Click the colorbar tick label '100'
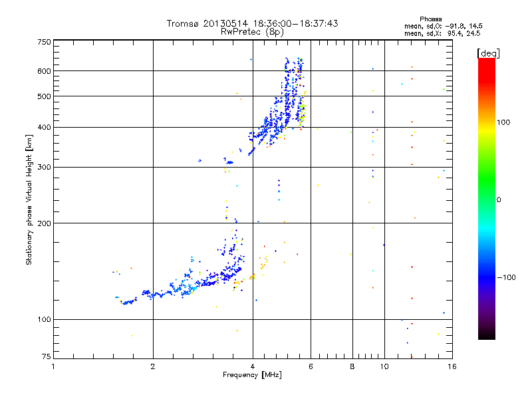This screenshot has width=532, height=399. (503, 122)
